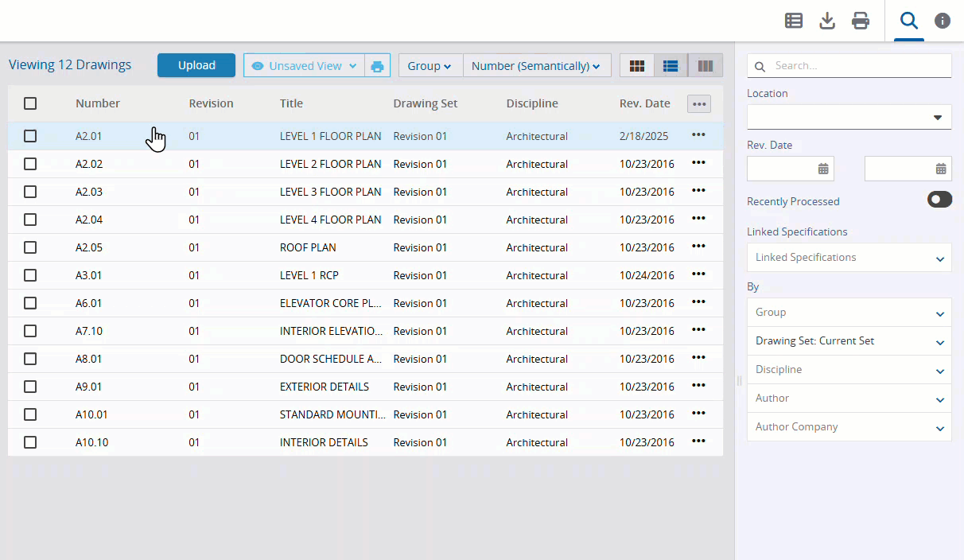
Task: Open the info panel icon
Action: click(x=943, y=21)
